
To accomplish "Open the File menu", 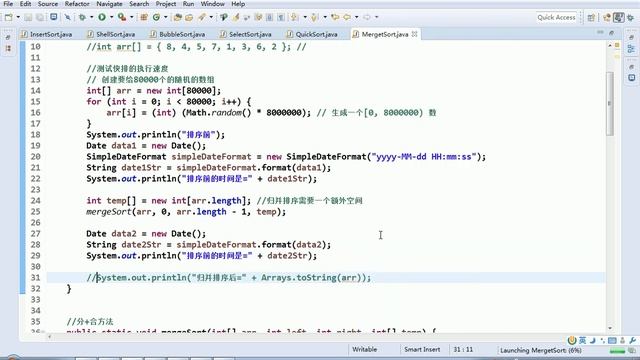I will [8, 4].
